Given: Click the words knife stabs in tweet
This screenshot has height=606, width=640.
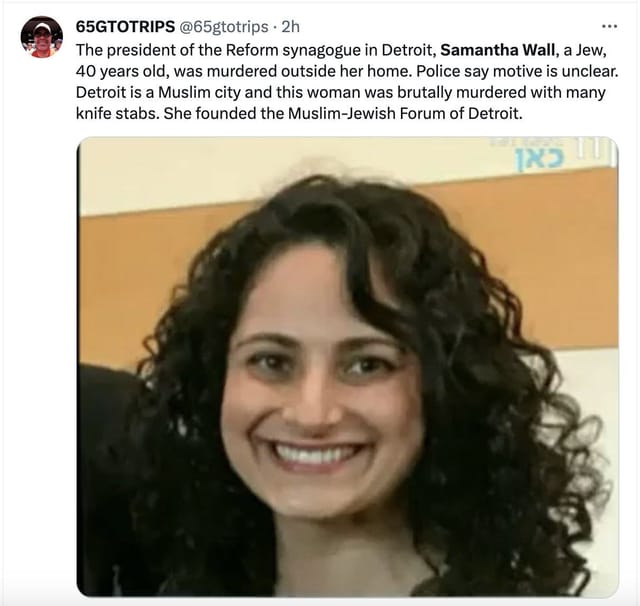Looking at the screenshot, I should pos(117,113).
